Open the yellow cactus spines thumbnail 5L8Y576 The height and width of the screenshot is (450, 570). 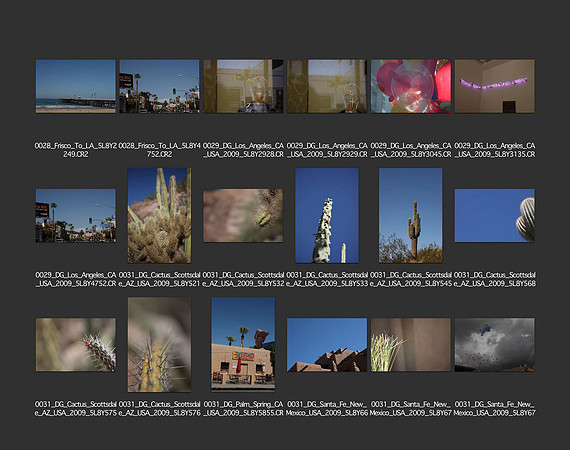pos(159,345)
